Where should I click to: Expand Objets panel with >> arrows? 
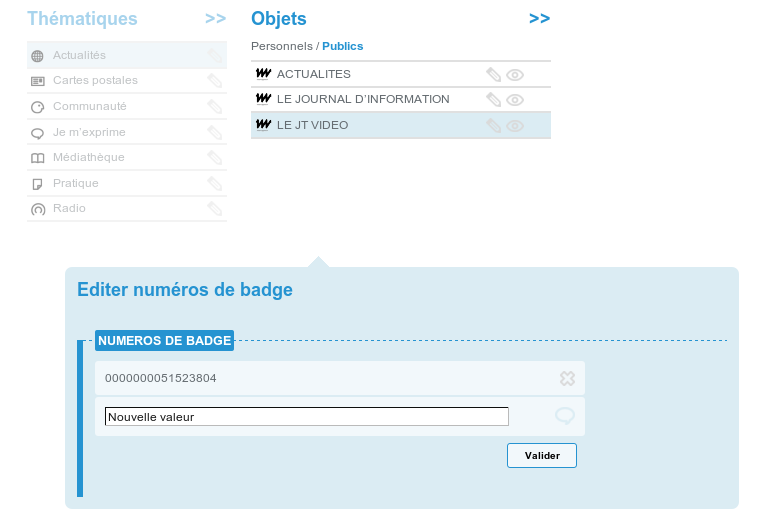tap(539, 19)
